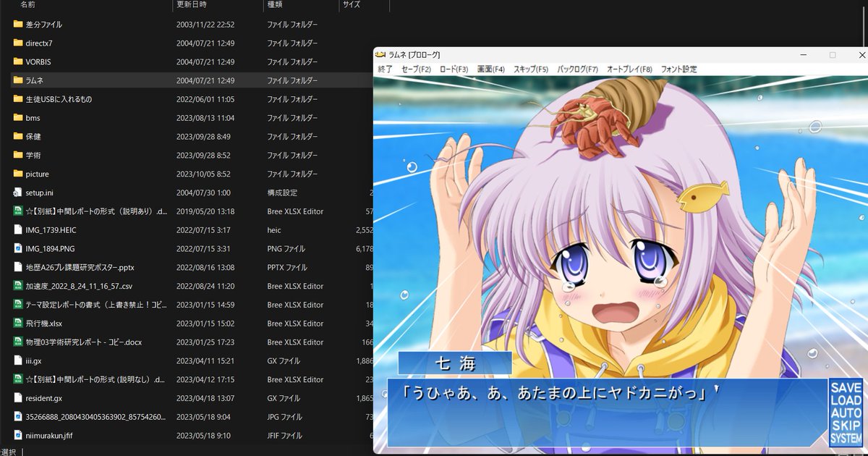The image size is (868, 456).
Task: Open the picture folder icon
Action: click(17, 174)
